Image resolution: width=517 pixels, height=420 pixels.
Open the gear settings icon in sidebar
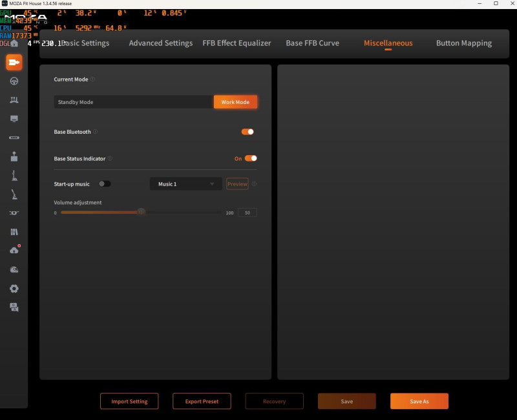coord(14,289)
